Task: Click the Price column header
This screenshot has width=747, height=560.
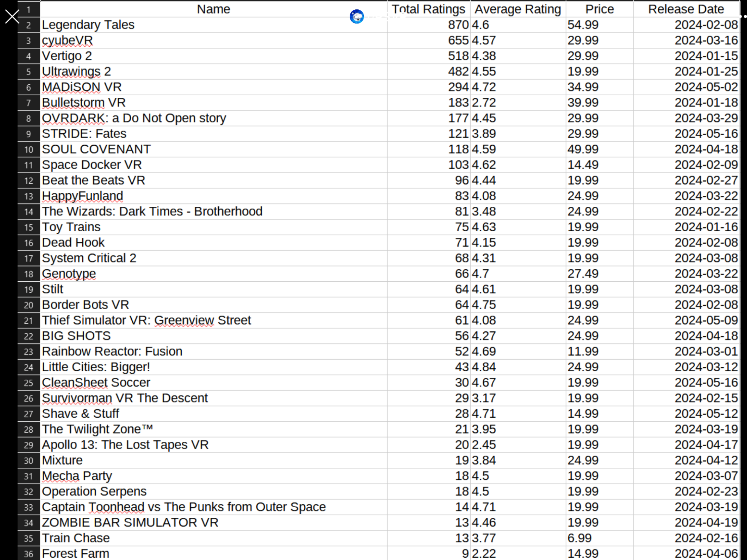Action: (599, 9)
